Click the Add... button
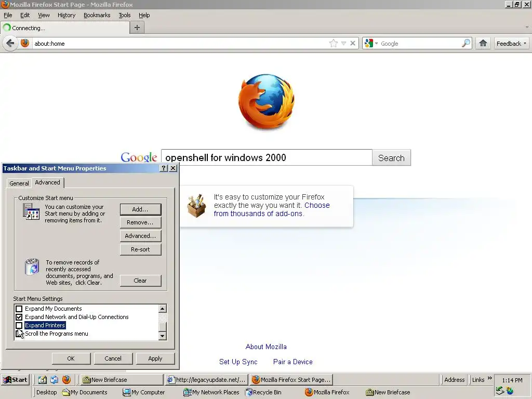532x399 pixels. [x=140, y=209]
